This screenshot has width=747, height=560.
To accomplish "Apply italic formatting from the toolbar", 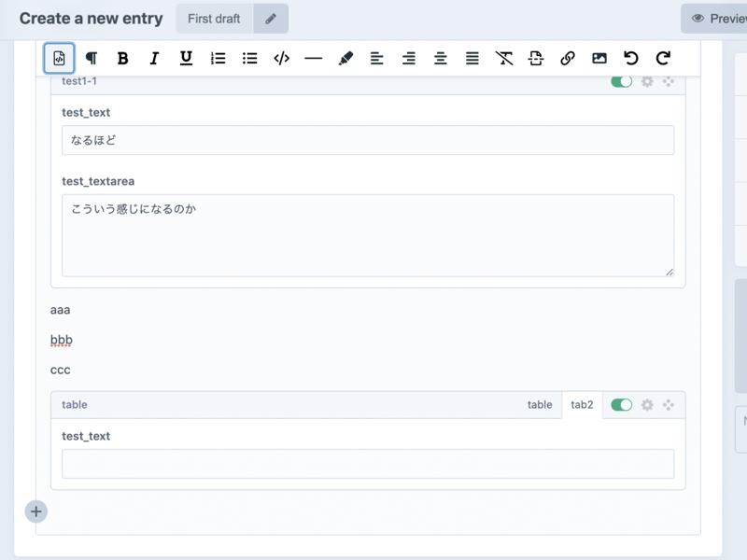I will click(154, 58).
